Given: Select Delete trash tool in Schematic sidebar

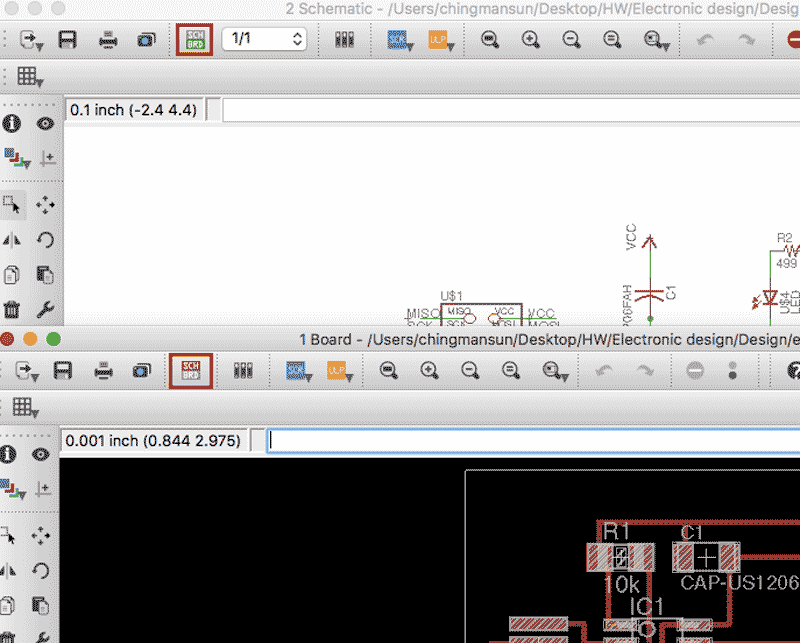Looking at the screenshot, I should tap(12, 309).
